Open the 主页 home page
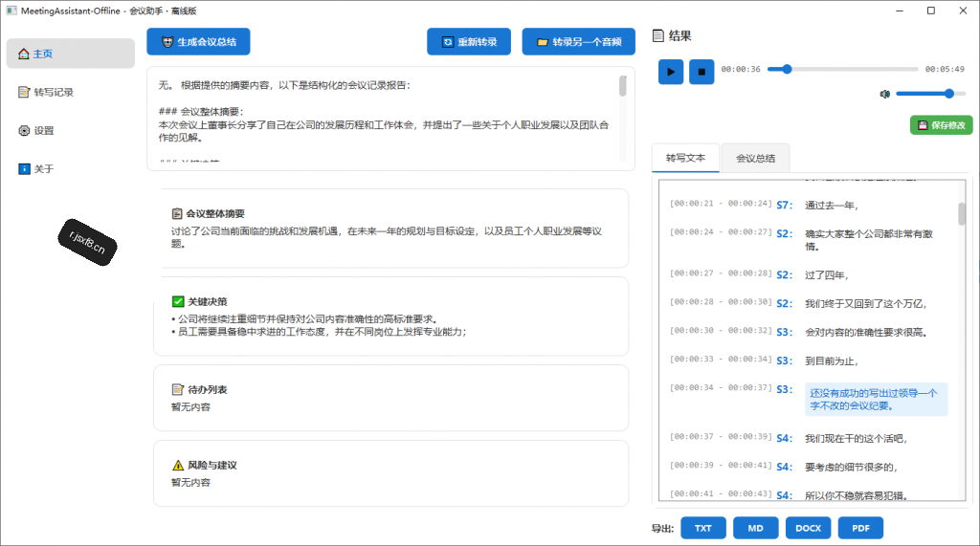The image size is (980, 546). click(x=70, y=54)
